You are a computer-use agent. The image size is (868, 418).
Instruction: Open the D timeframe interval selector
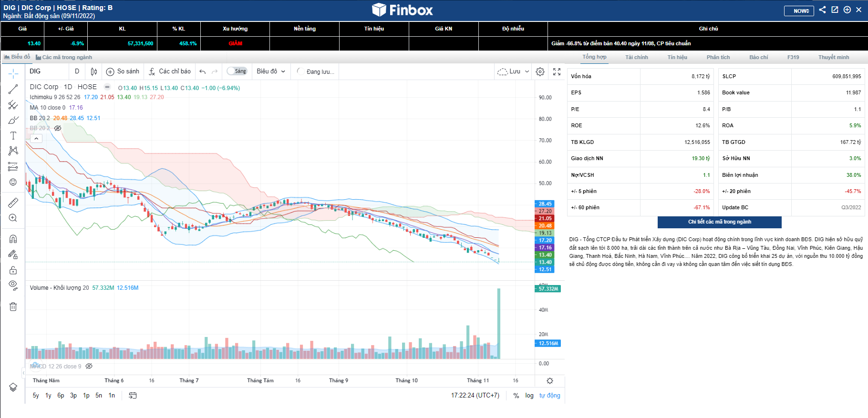(x=77, y=71)
